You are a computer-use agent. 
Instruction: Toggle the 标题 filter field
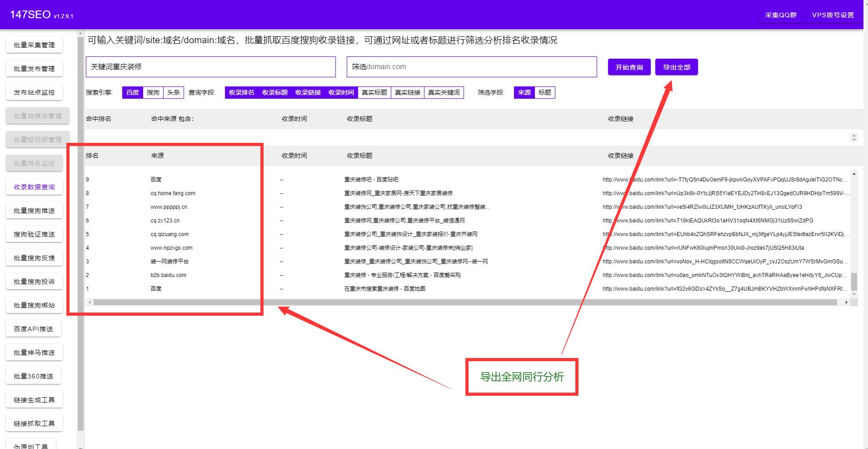click(544, 92)
